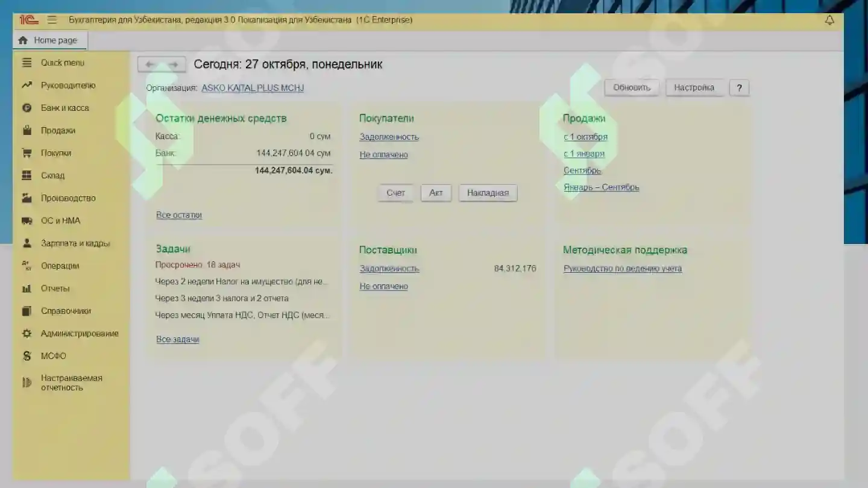Open Не оплачено link under Поставщики

click(383, 286)
